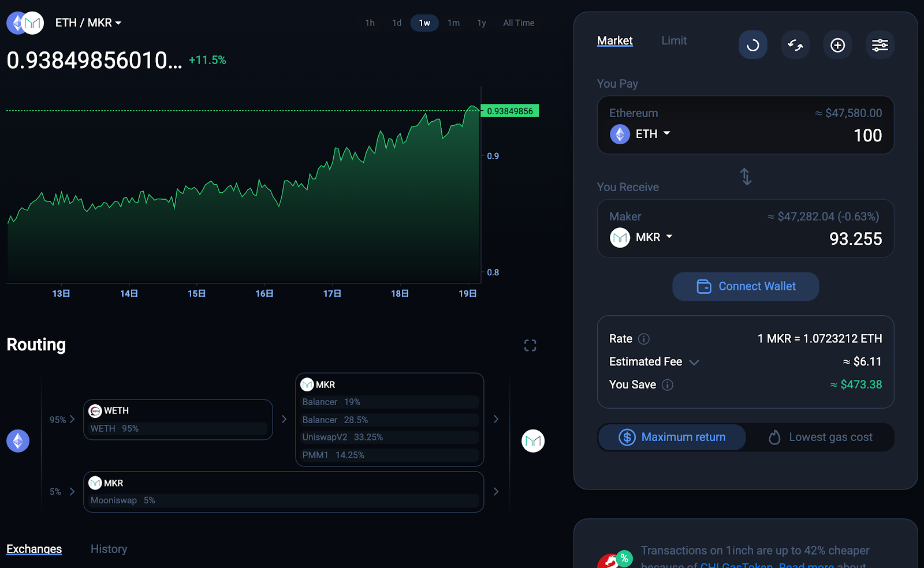This screenshot has height=568, width=924.
Task: Switch to the Market tab
Action: [x=615, y=41]
